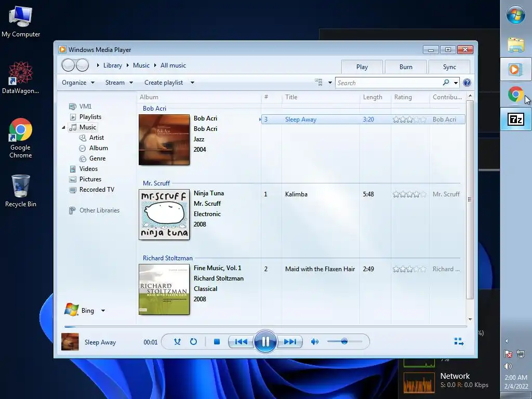Select the Sleep Away track title

(x=301, y=119)
